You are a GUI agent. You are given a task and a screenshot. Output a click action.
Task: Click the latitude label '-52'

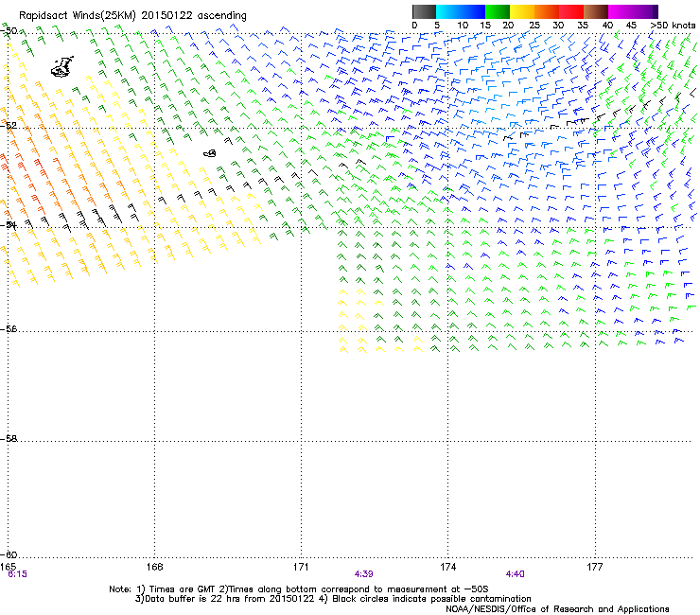(9, 125)
